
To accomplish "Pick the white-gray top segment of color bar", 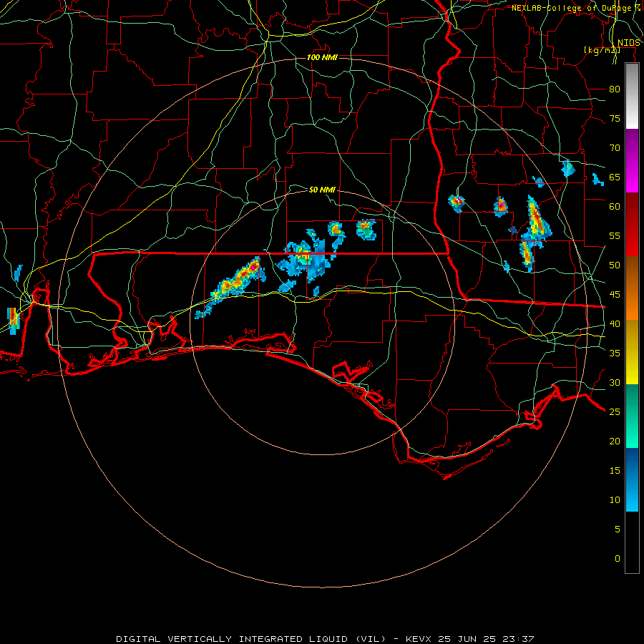I will click(632, 96).
